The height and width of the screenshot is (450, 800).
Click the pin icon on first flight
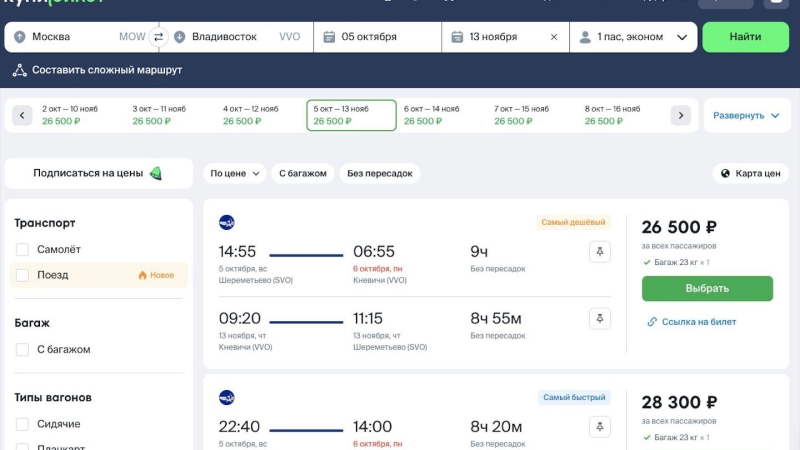[600, 252]
